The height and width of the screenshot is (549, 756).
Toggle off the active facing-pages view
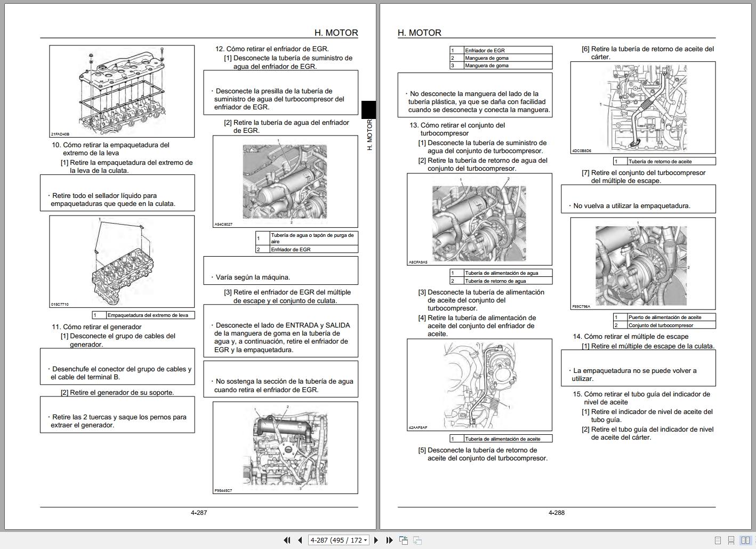[x=745, y=540]
